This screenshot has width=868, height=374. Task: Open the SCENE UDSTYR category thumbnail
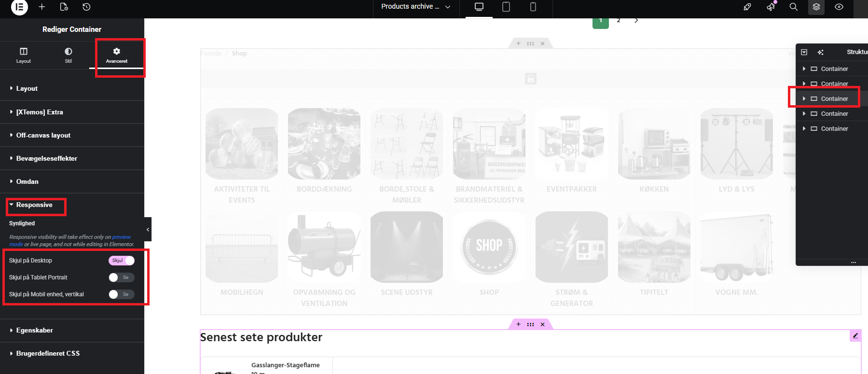(407, 247)
